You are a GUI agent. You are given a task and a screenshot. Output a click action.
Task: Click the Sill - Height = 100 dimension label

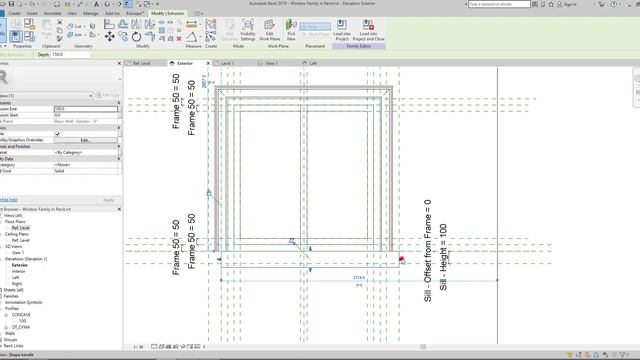(443, 257)
